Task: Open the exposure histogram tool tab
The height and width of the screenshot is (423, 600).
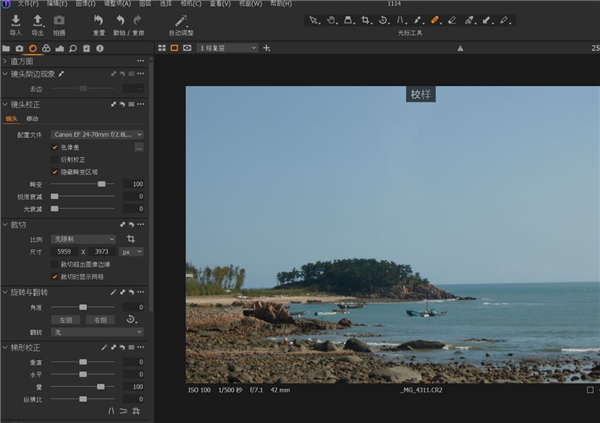Action: coord(60,48)
